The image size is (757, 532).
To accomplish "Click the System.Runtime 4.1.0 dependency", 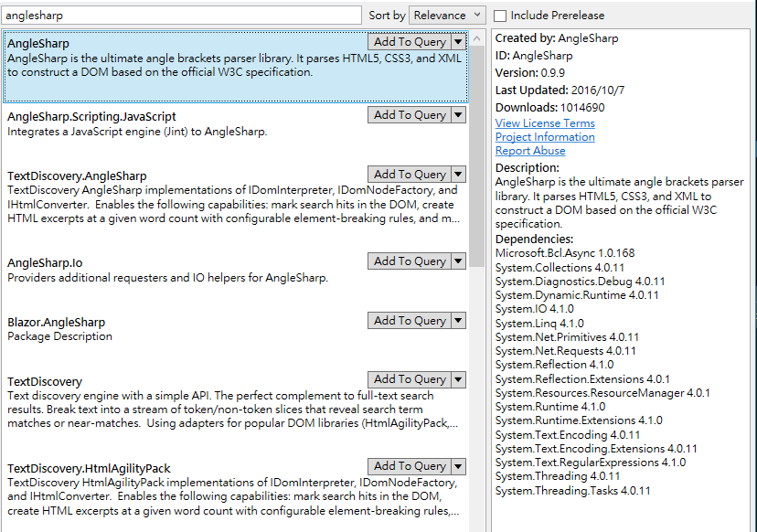I will pos(549,407).
